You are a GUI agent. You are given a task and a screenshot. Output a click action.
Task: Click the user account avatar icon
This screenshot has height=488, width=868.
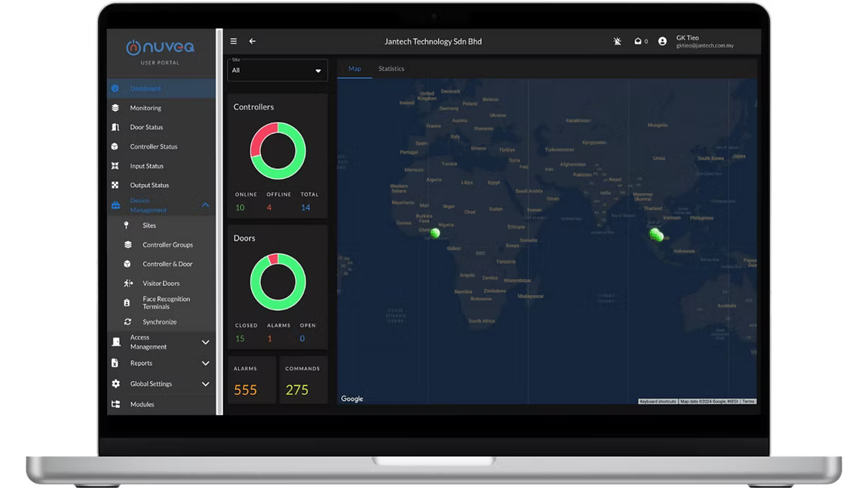(662, 41)
